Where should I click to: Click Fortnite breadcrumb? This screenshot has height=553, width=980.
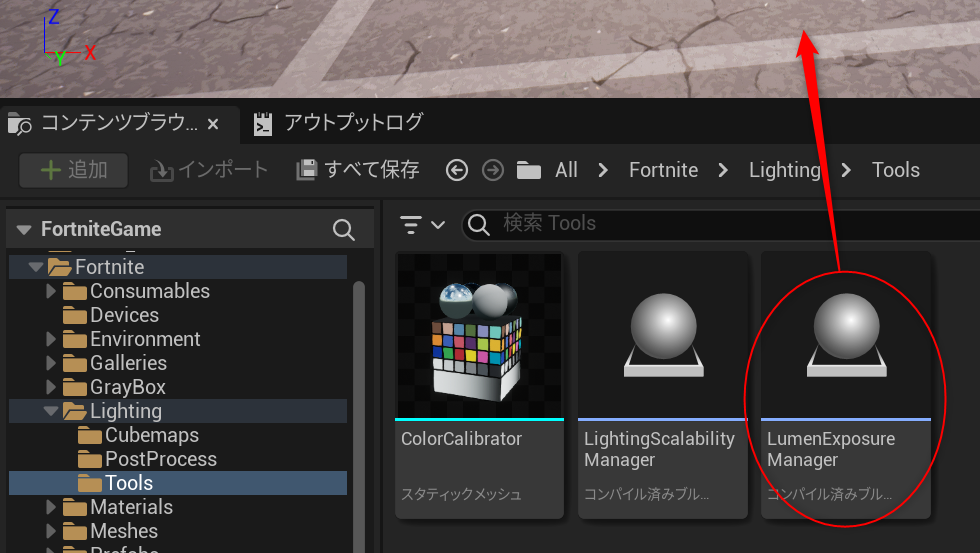click(x=663, y=170)
